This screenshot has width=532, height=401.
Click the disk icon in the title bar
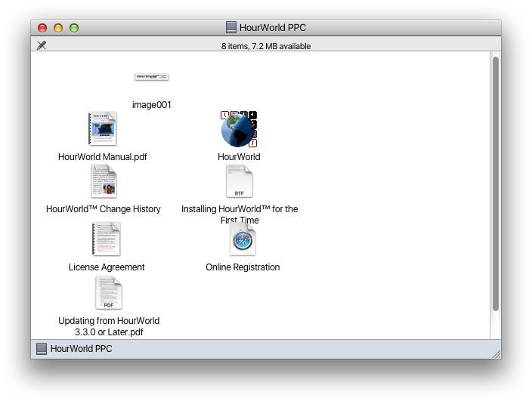[231, 28]
